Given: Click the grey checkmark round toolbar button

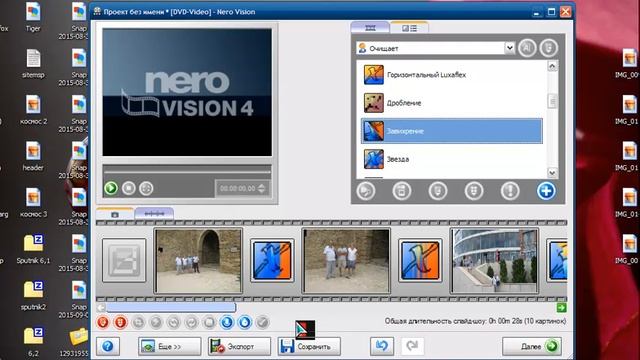Looking at the screenshot, I should (x=262, y=322).
